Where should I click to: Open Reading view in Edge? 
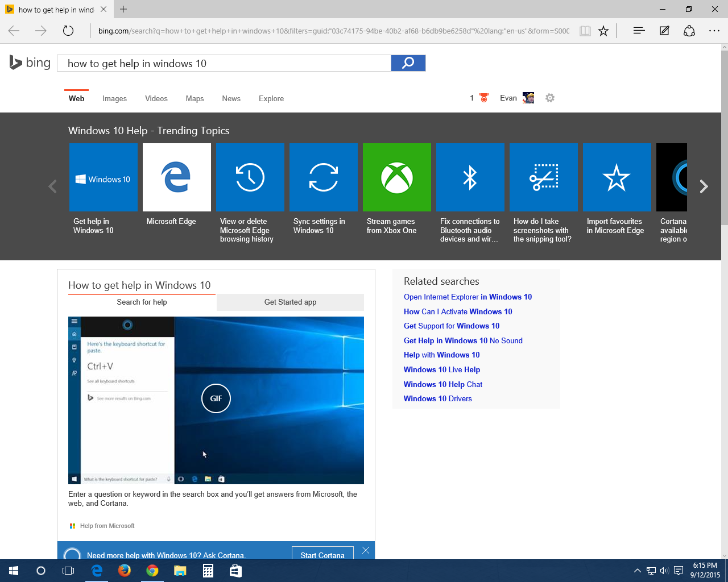[x=585, y=31]
